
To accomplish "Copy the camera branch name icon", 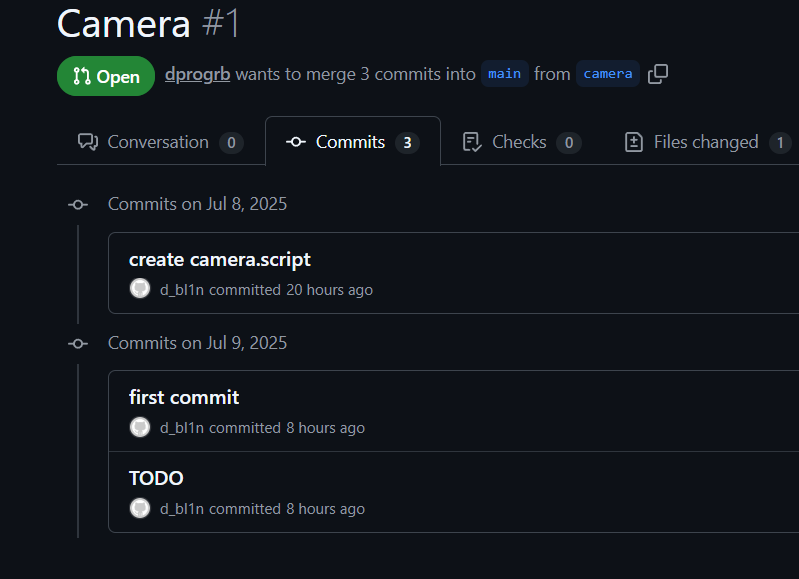I will point(658,74).
